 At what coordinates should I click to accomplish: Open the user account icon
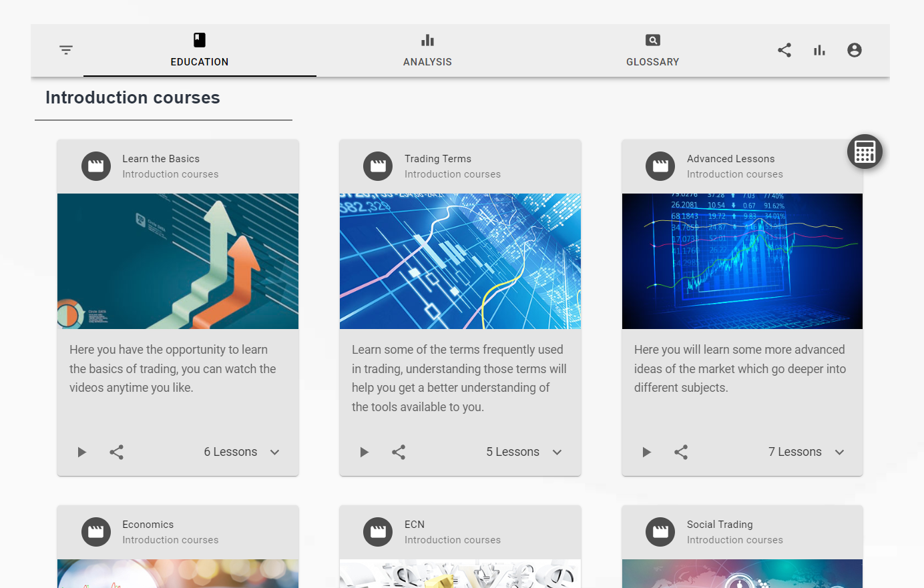click(854, 50)
